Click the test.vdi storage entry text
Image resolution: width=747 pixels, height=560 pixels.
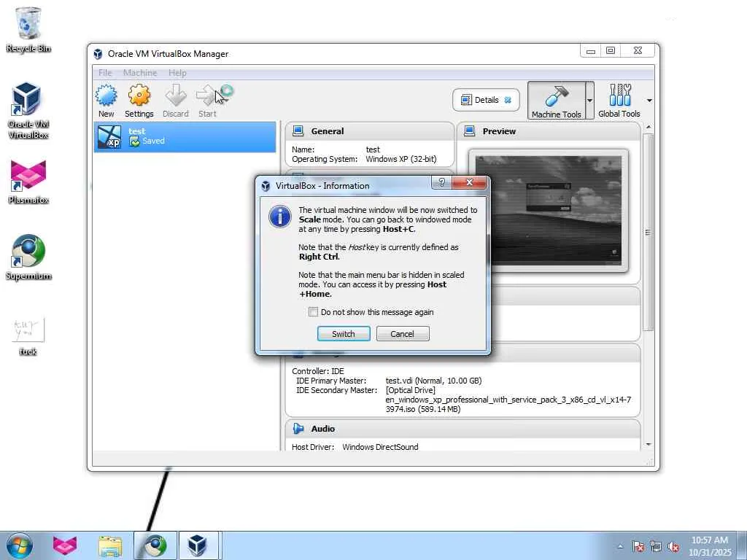(433, 381)
